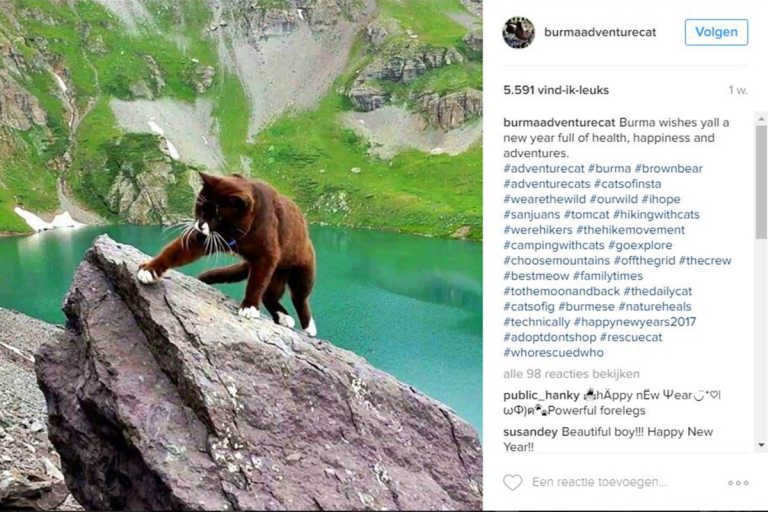This screenshot has height=512, width=768.
Task: Open the three-dots more options menu
Action: click(x=738, y=483)
